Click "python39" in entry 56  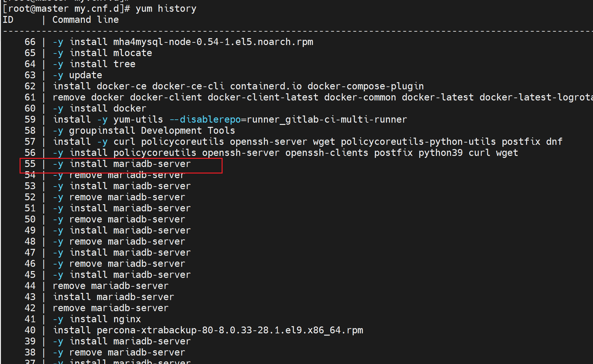click(x=440, y=153)
